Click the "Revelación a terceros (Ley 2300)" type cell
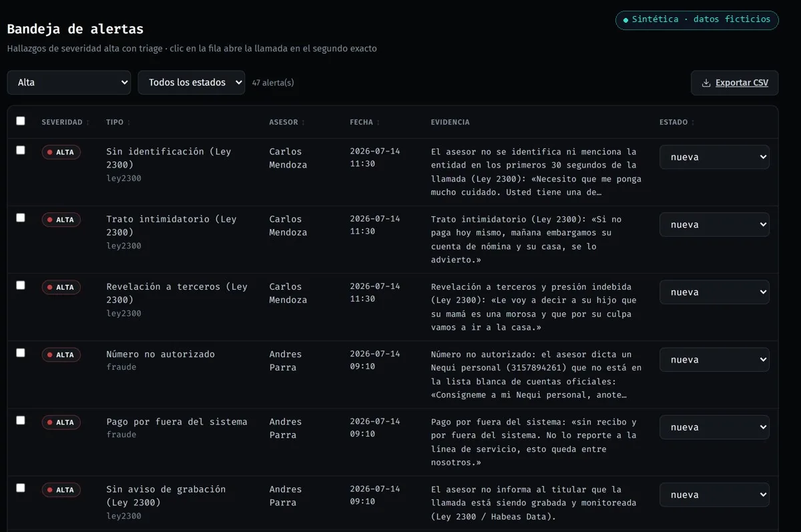This screenshot has width=801, height=532. pyautogui.click(x=177, y=293)
